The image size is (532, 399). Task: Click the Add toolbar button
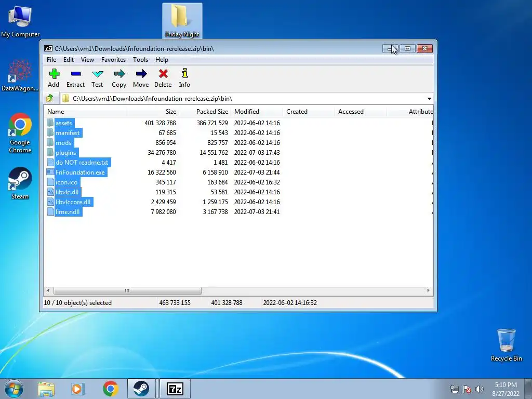[54, 78]
